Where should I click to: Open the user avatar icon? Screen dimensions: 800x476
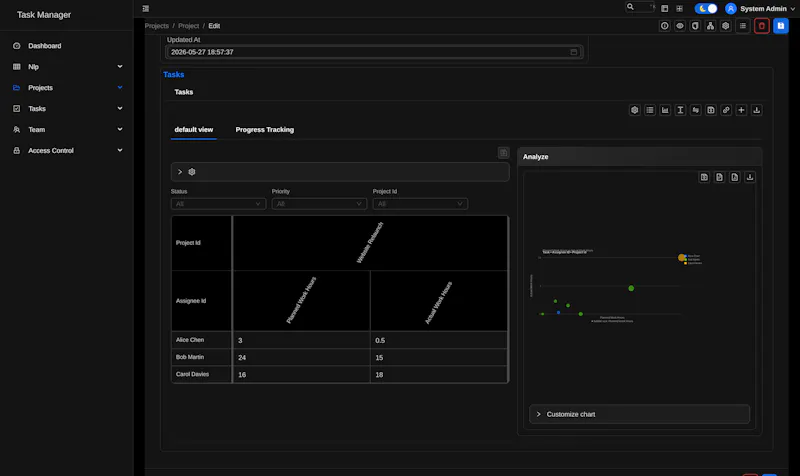pyautogui.click(x=731, y=8)
